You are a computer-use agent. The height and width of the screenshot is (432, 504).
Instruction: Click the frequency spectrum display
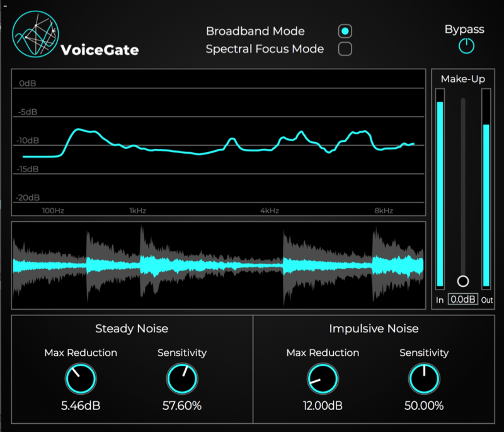pyautogui.click(x=219, y=139)
